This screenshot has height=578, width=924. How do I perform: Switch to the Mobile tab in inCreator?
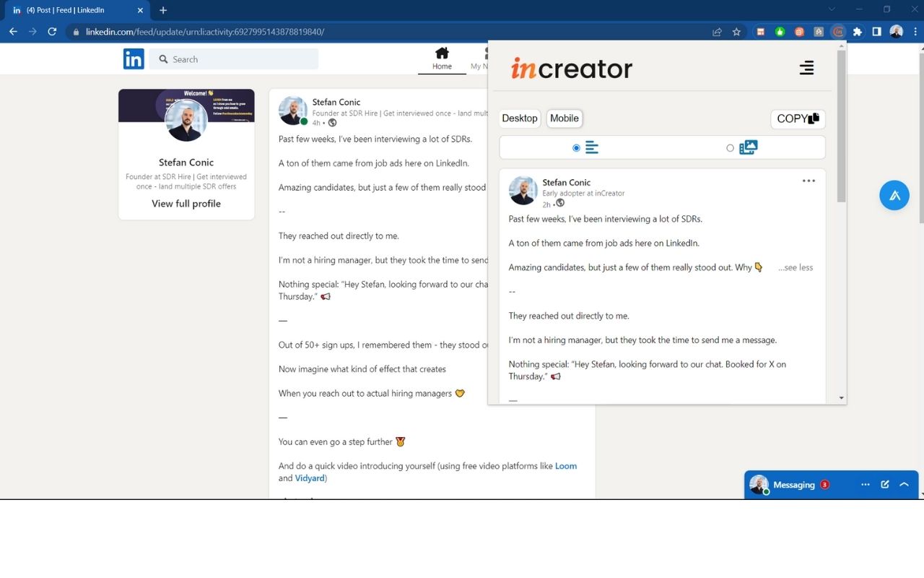click(x=564, y=118)
